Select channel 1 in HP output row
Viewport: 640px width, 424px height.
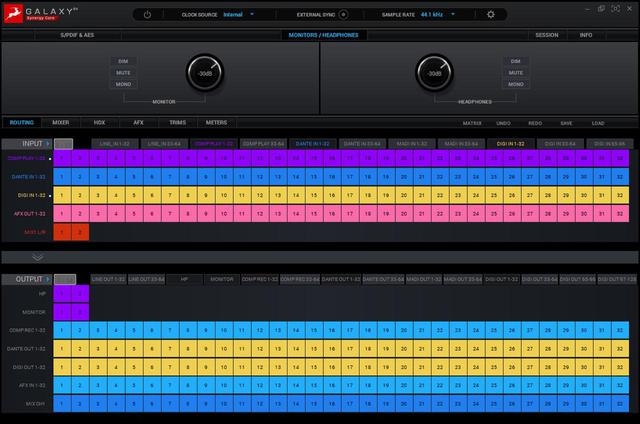(62, 293)
